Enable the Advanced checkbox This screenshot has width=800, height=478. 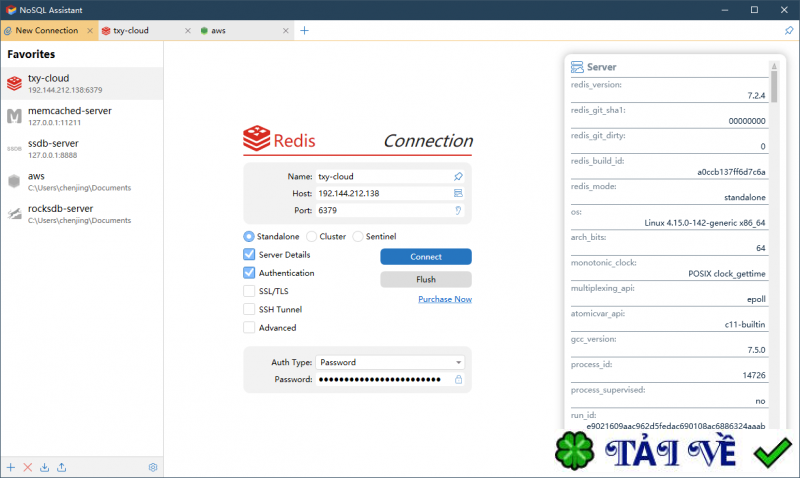tap(249, 328)
